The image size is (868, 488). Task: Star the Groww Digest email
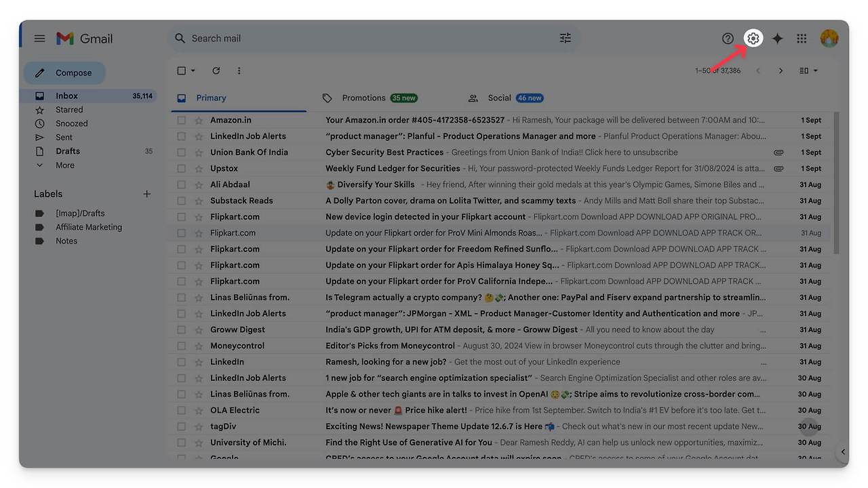coord(199,329)
